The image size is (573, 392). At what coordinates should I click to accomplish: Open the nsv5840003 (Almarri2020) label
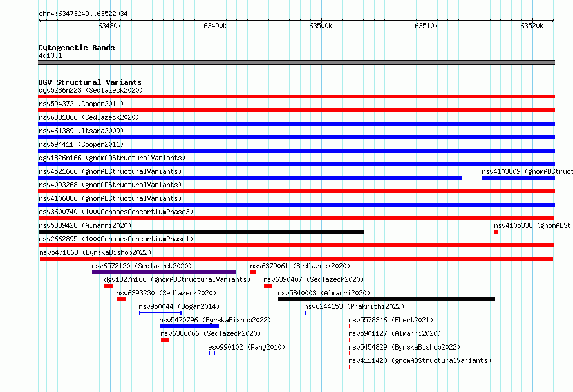click(324, 293)
